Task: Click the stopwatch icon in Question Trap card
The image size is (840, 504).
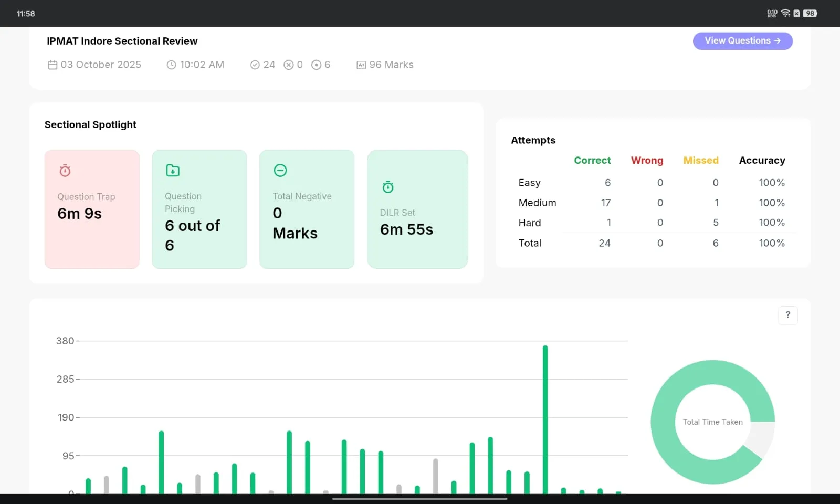Action: pyautogui.click(x=65, y=171)
